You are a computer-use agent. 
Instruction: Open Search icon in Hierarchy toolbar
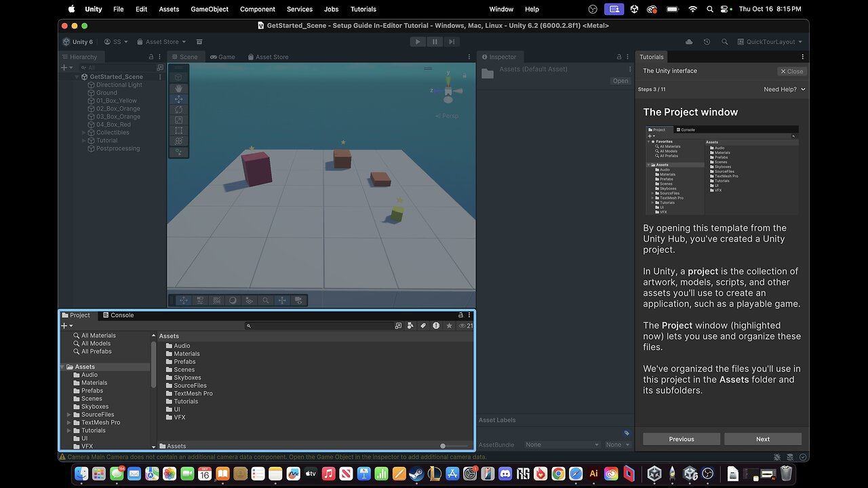(x=160, y=68)
